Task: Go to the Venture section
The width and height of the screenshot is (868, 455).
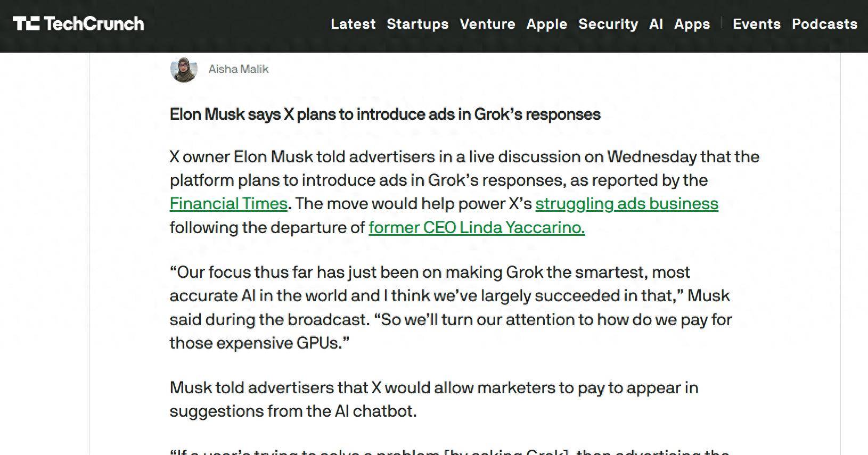Action: pyautogui.click(x=487, y=24)
